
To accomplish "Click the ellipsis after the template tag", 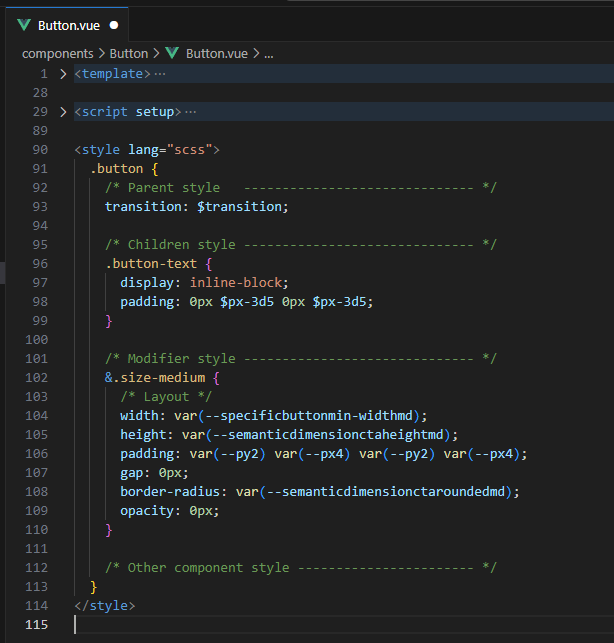I will (160, 74).
